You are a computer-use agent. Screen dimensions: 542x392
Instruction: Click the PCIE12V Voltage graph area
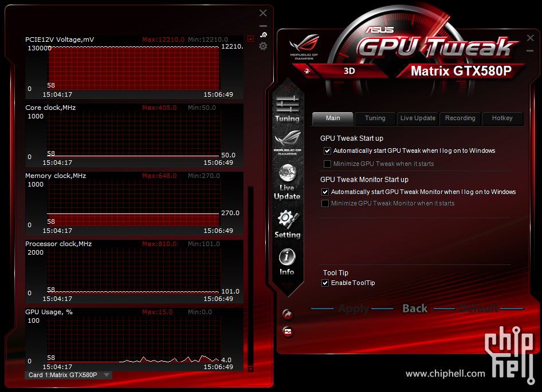(x=133, y=68)
